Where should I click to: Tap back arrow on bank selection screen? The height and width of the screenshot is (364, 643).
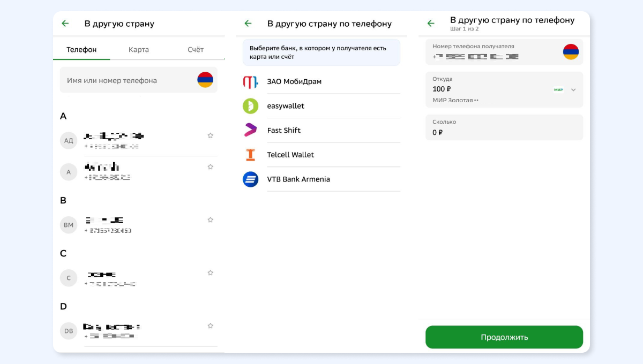(248, 24)
